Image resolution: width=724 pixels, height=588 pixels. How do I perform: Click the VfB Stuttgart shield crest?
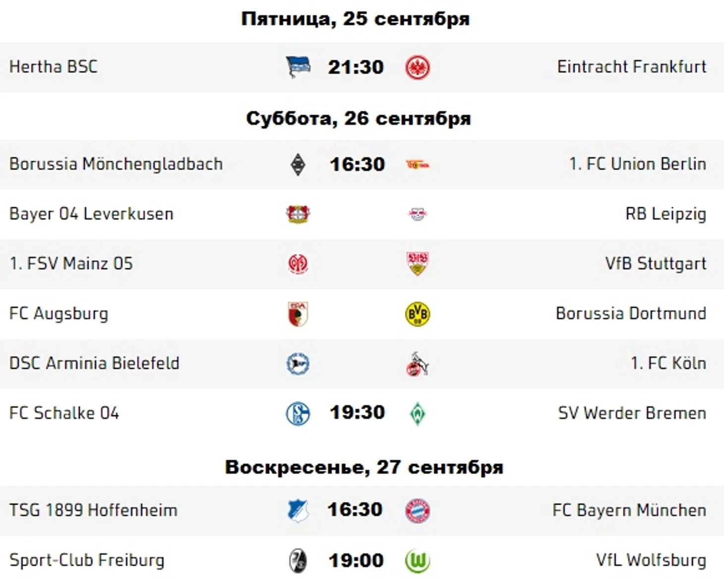tap(418, 263)
